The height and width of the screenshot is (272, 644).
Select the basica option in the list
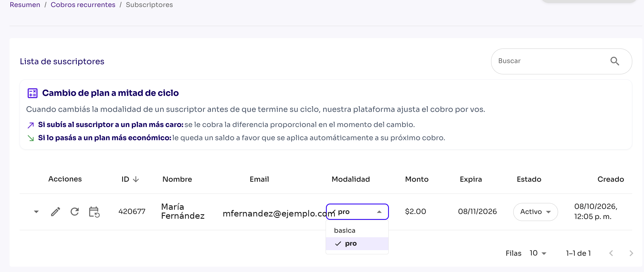357,230
